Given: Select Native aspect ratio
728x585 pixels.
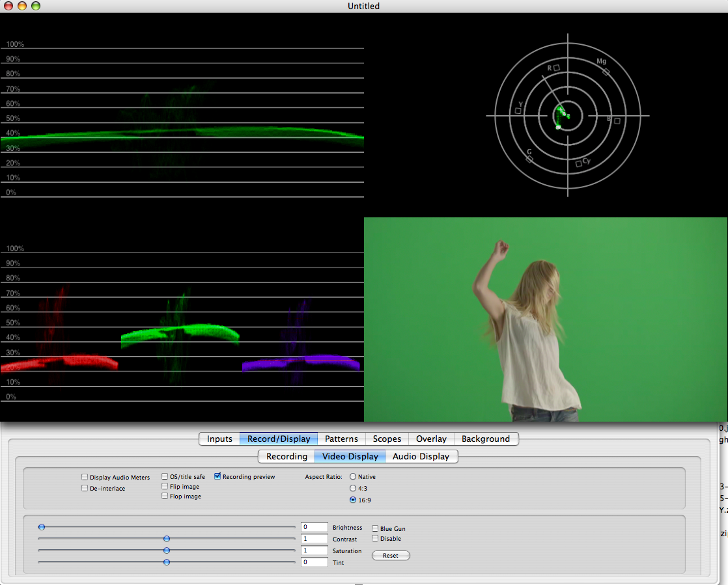Looking at the screenshot, I should click(353, 476).
